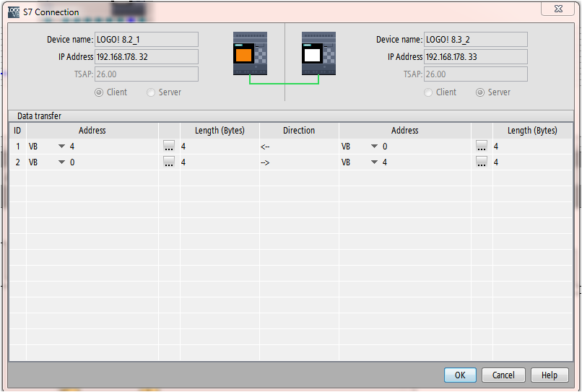Click the OK button

pos(460,375)
